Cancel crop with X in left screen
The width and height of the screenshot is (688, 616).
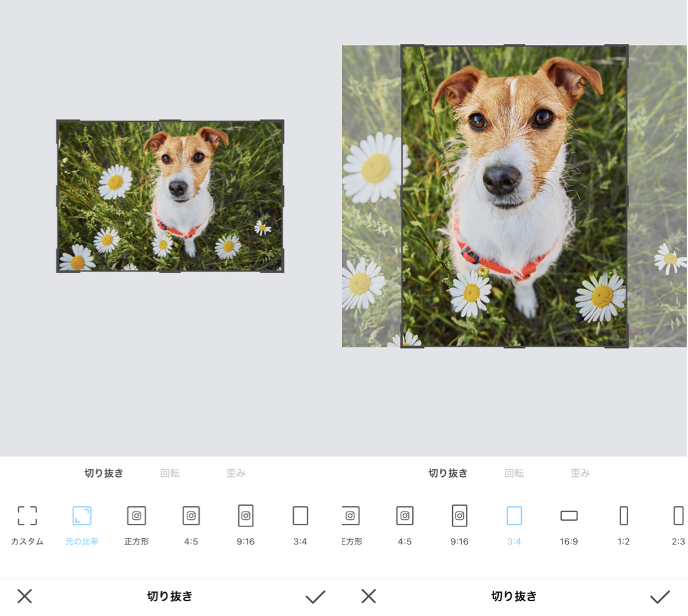point(24,596)
